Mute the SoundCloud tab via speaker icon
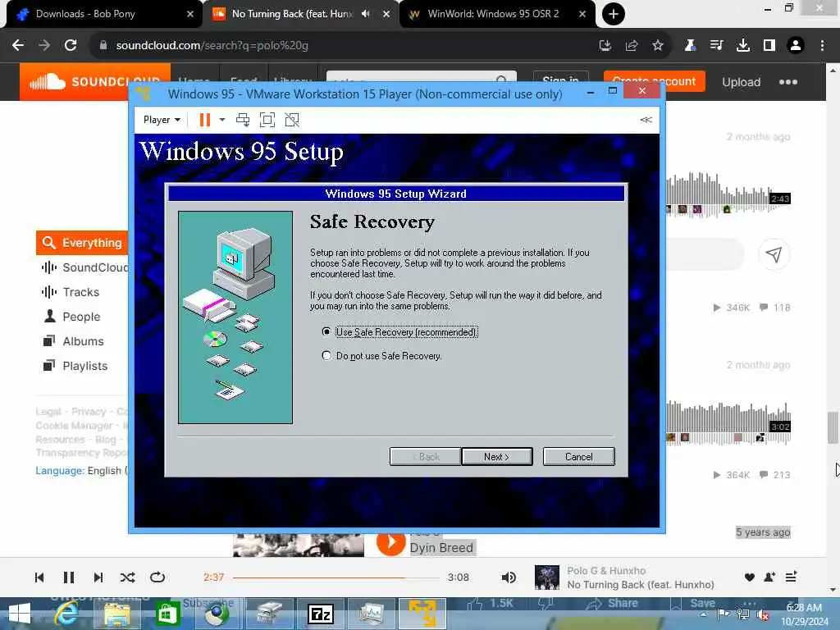 (x=365, y=14)
